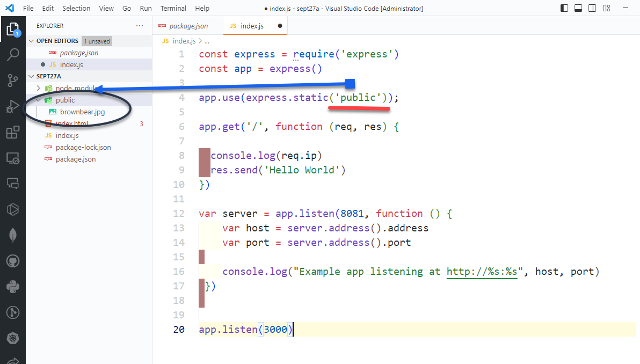Click the app.listen(3000) code on line 20
Image resolution: width=640 pixels, height=364 pixels.
click(246, 329)
